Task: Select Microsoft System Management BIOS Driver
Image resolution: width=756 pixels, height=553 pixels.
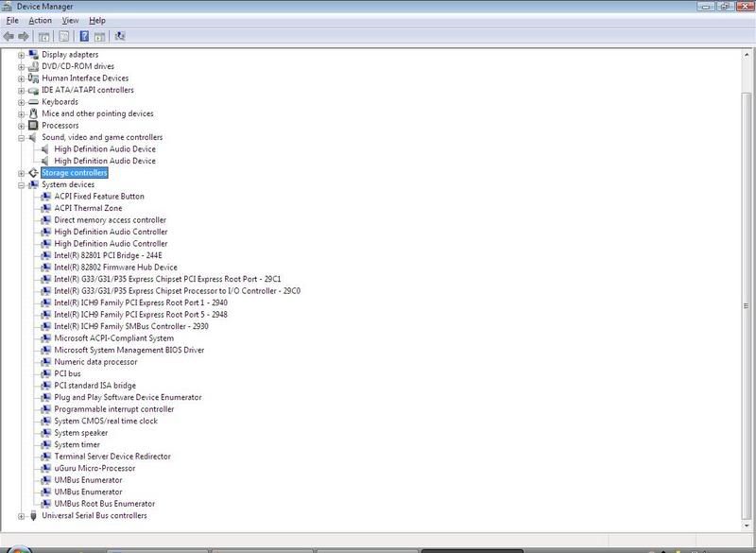Action: [129, 350]
